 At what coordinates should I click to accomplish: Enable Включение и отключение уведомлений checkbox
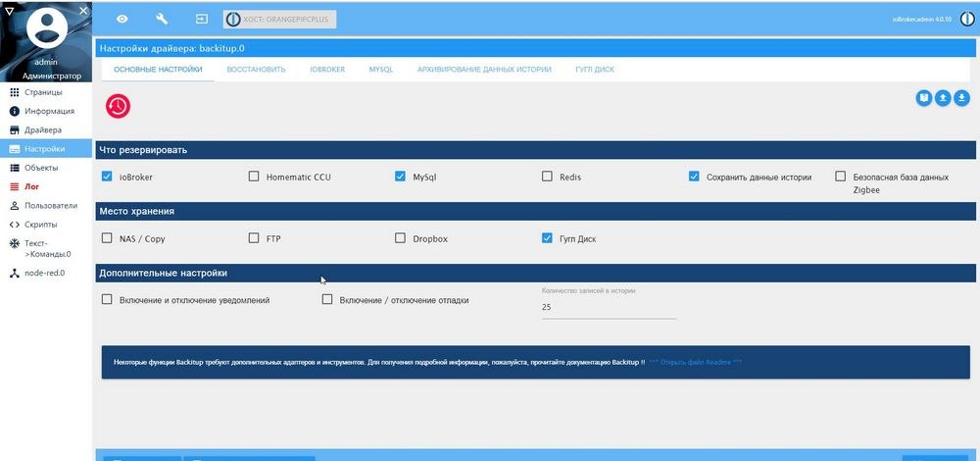tap(106, 299)
